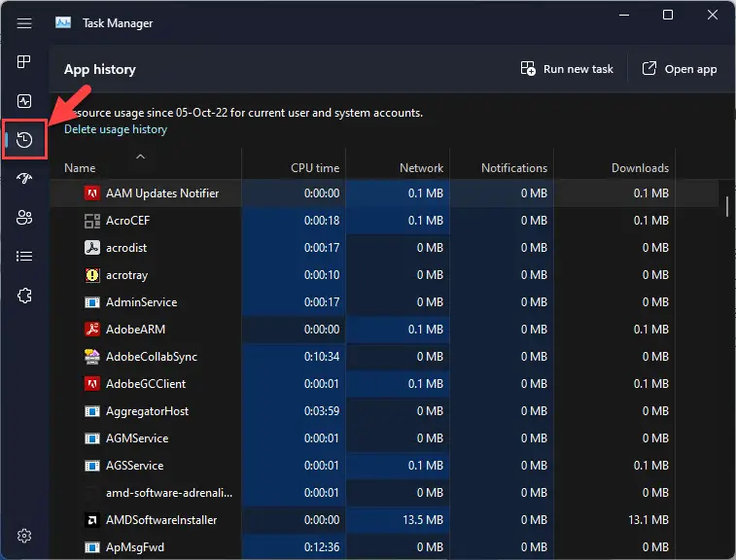Click the vertical scrollbar thumb
The image size is (736, 560).
point(727,207)
